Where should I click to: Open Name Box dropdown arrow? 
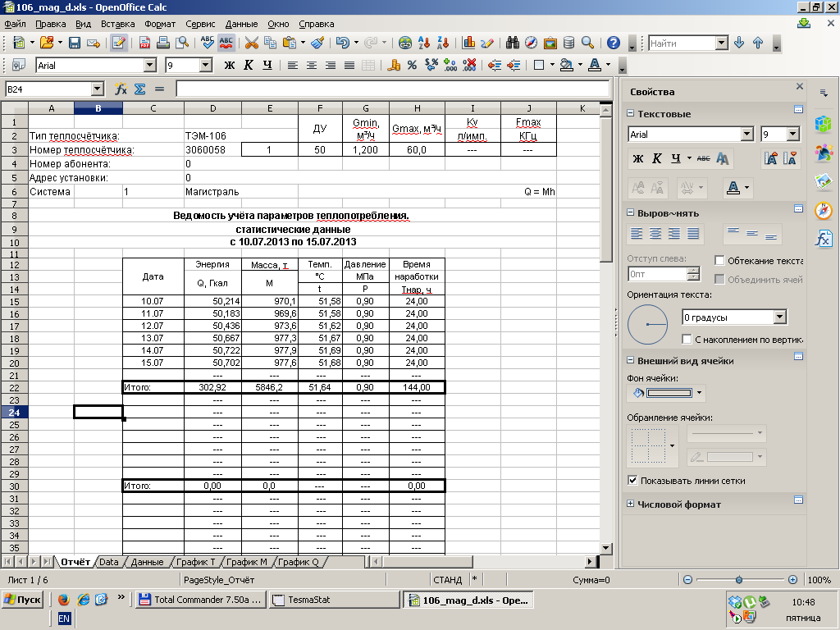click(97, 89)
